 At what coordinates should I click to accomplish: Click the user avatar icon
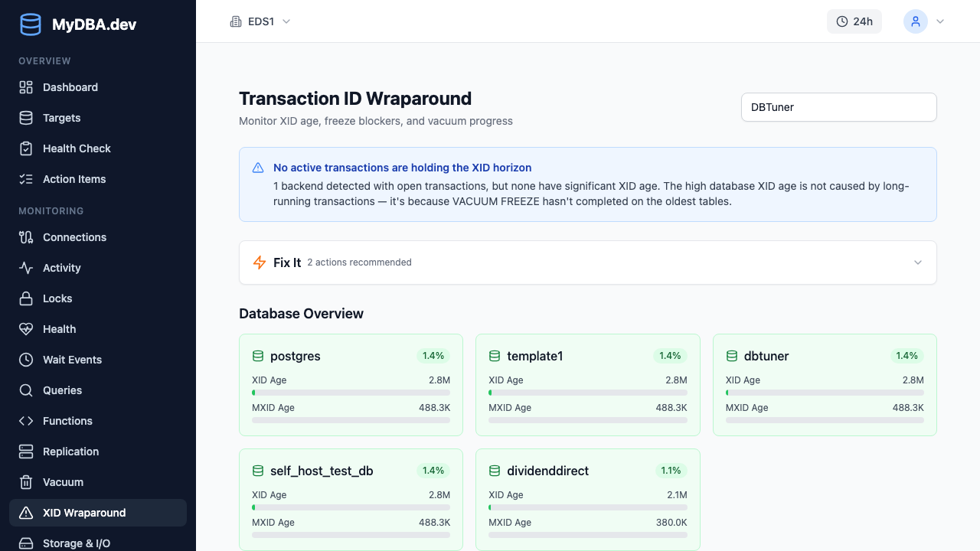point(916,21)
